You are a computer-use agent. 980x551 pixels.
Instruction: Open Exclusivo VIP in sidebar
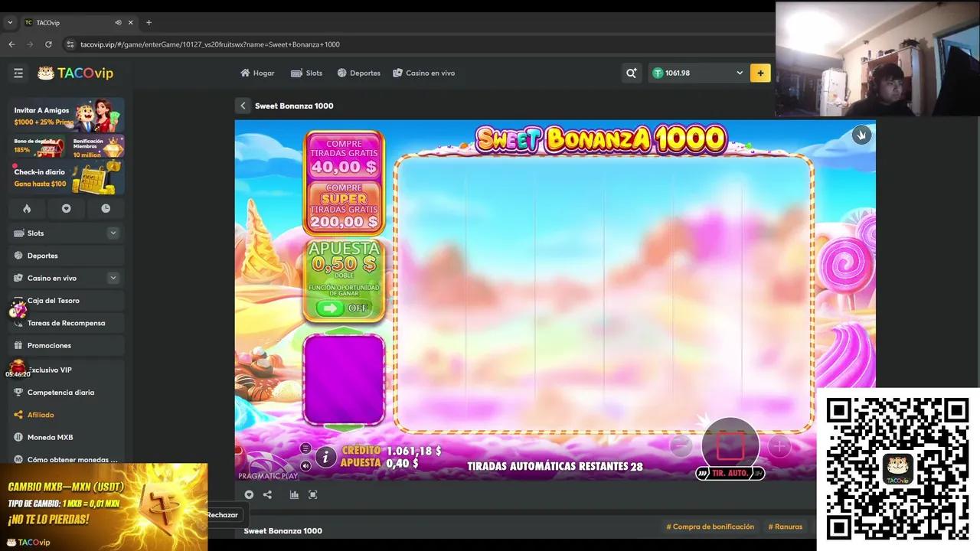point(67,370)
